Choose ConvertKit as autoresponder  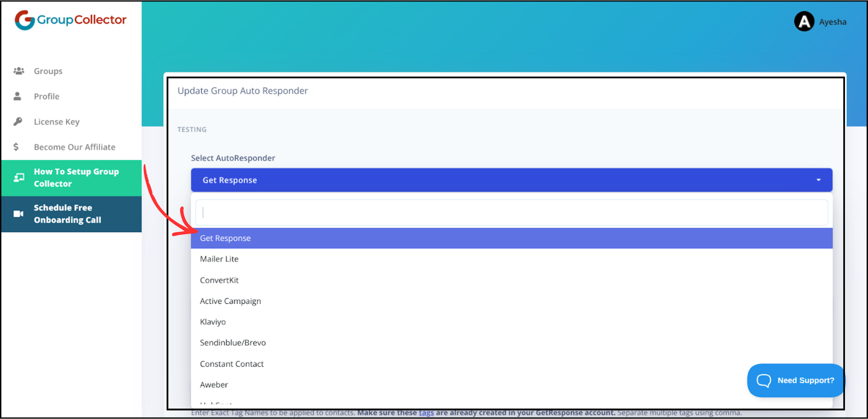(219, 280)
